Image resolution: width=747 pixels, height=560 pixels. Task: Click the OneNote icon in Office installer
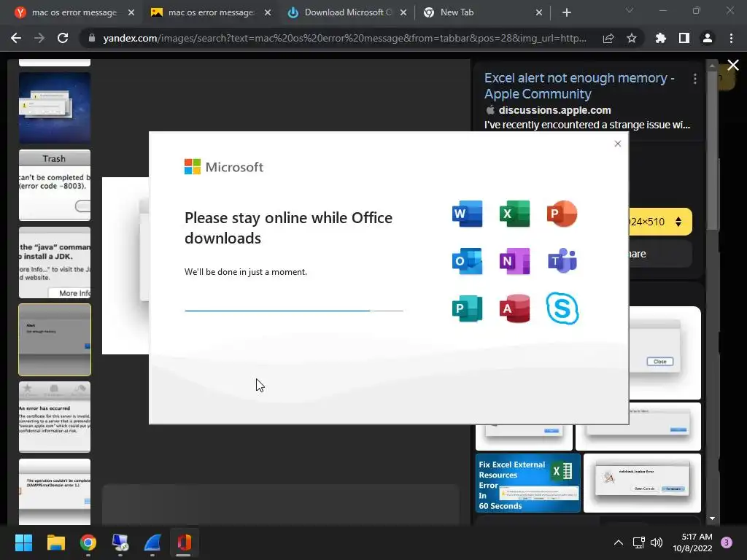tap(514, 261)
